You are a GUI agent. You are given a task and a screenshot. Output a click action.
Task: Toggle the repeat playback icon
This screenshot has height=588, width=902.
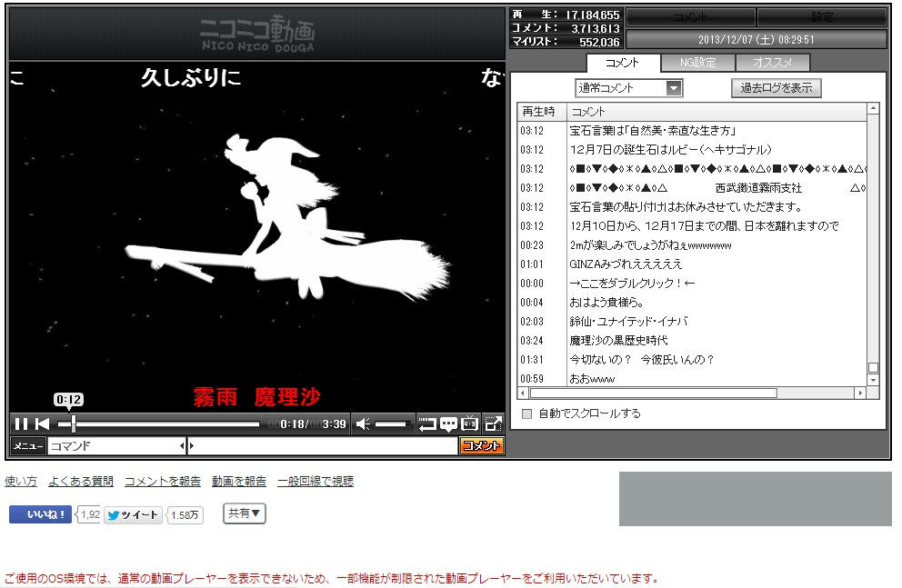click(426, 424)
